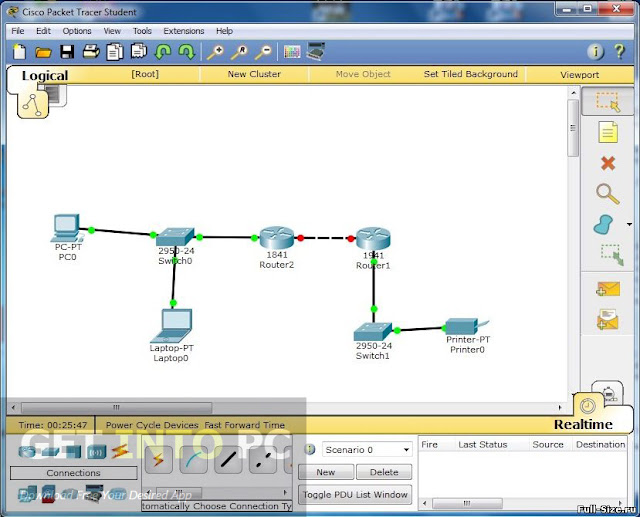Image resolution: width=640 pixels, height=517 pixels.
Task: Open the File menu
Action: tap(18, 31)
